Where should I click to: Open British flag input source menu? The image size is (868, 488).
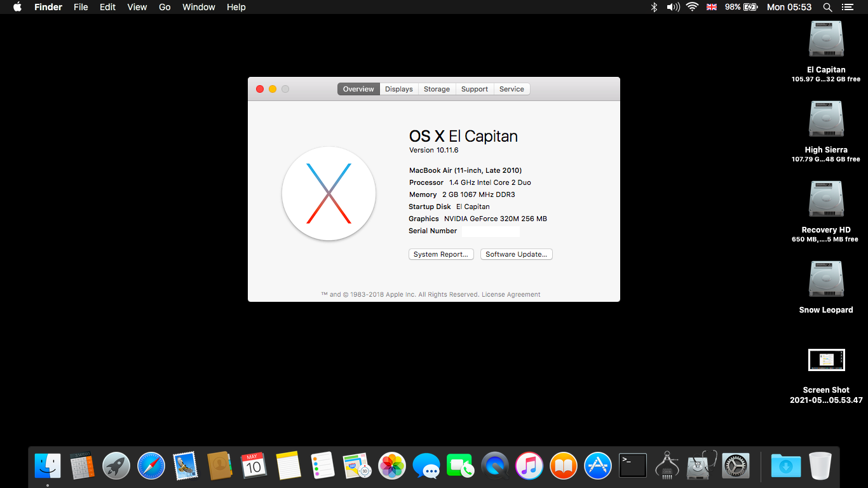712,7
